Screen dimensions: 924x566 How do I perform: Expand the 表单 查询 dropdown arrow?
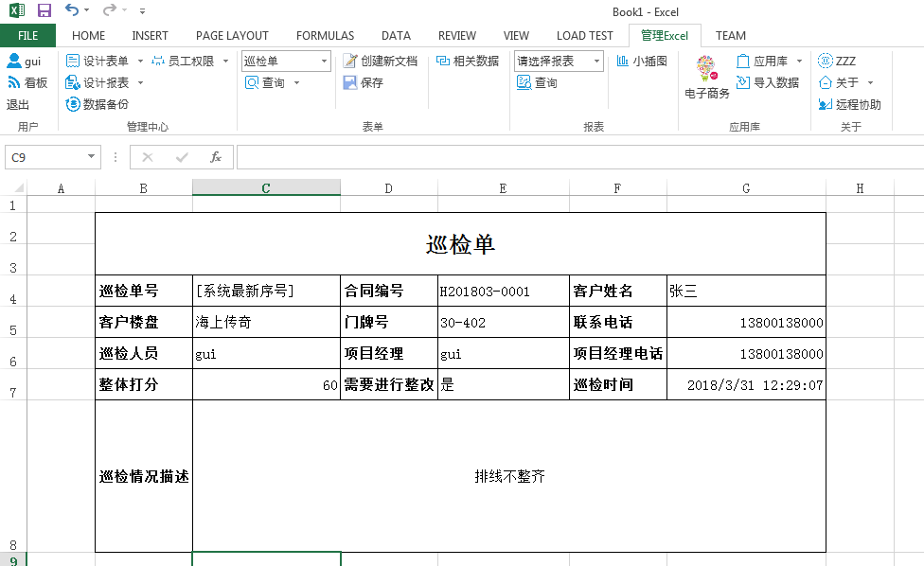click(296, 82)
